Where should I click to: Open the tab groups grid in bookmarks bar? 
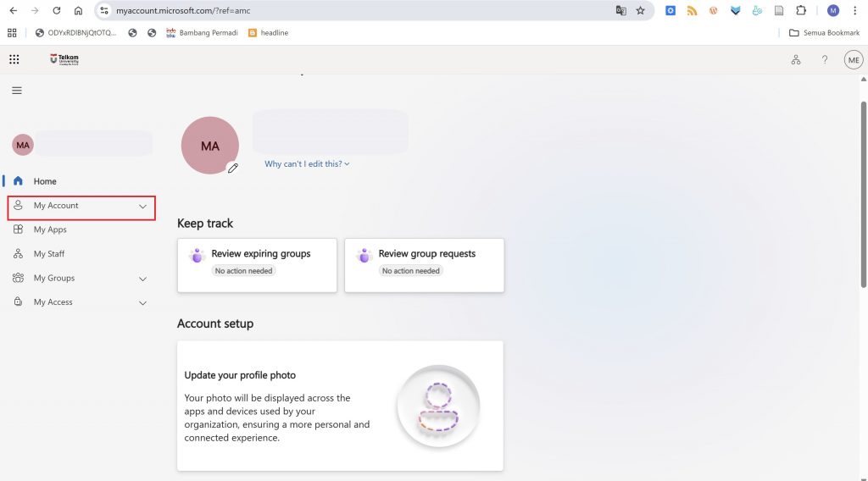click(12, 33)
